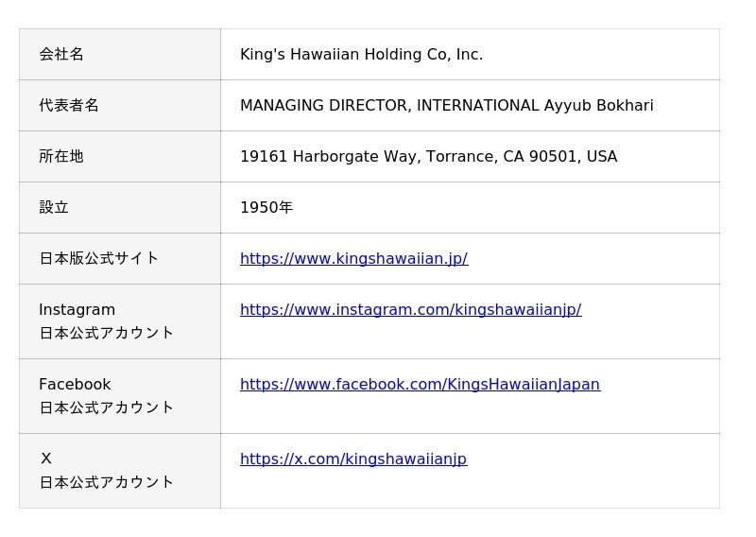This screenshot has height=537, width=756.
Task: Click the 会社名 row label
Action: tap(61, 55)
